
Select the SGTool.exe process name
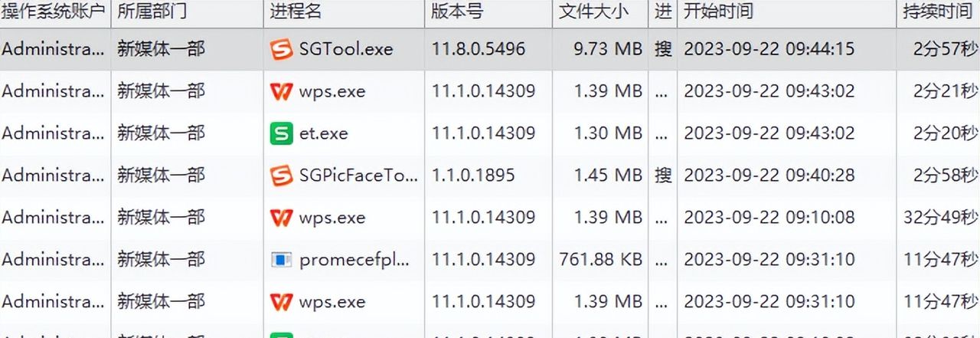click(x=346, y=50)
